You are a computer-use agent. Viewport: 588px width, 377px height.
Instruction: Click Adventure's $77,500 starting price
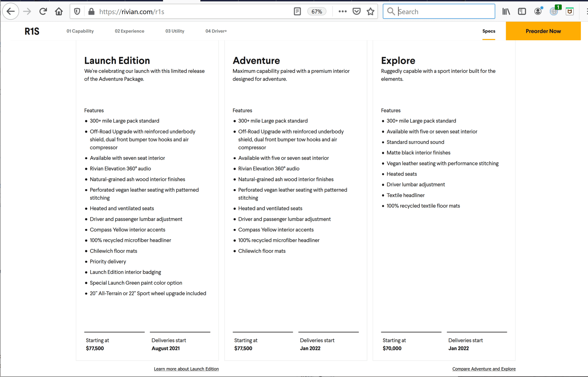pos(243,349)
